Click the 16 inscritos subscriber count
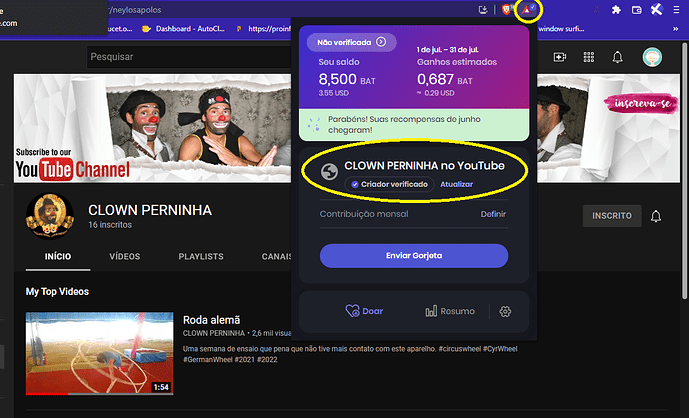 110,225
